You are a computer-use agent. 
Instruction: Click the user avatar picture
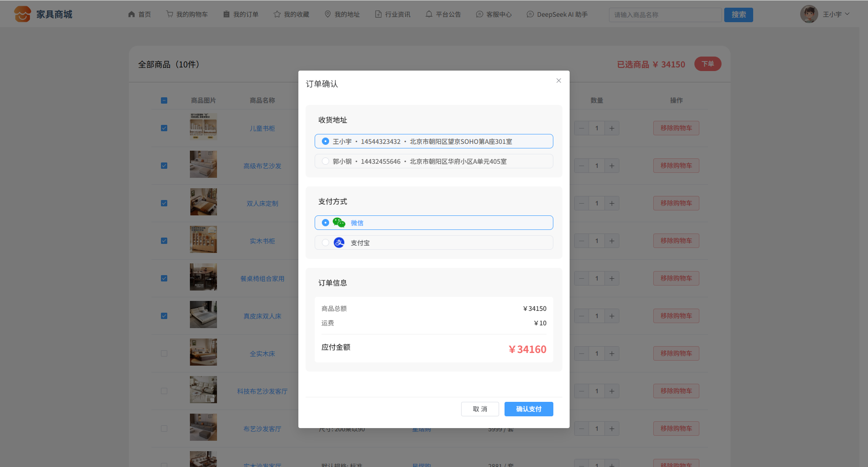[x=809, y=14]
